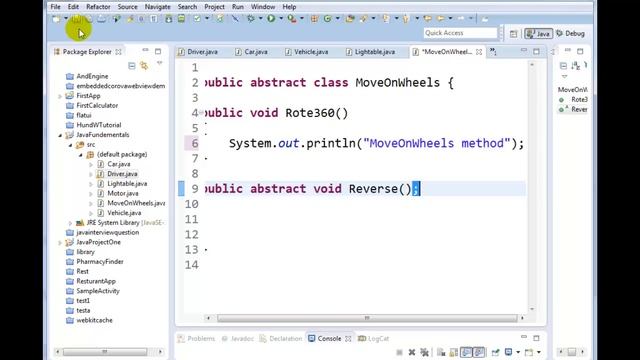Open Display Selected Console dropdown arrow
The image size is (640, 360).
(x=518, y=352)
